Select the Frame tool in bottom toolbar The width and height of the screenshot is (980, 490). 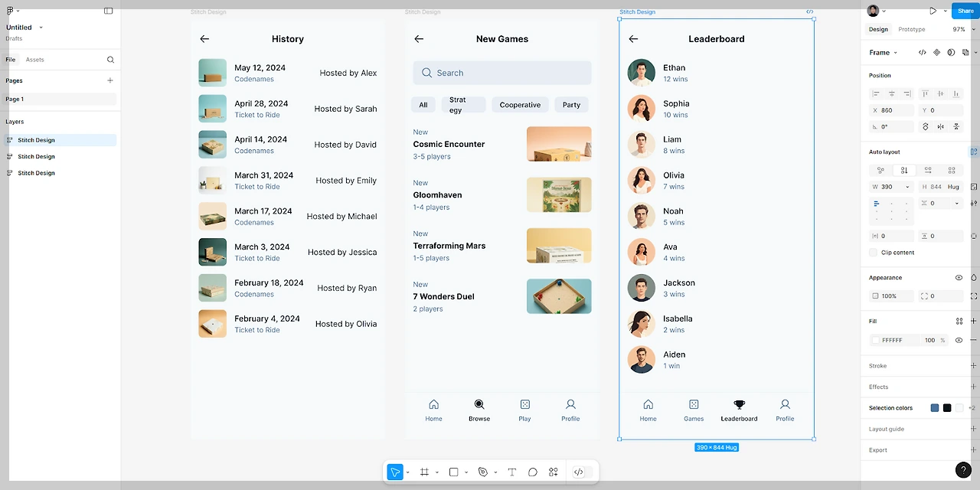(x=424, y=472)
